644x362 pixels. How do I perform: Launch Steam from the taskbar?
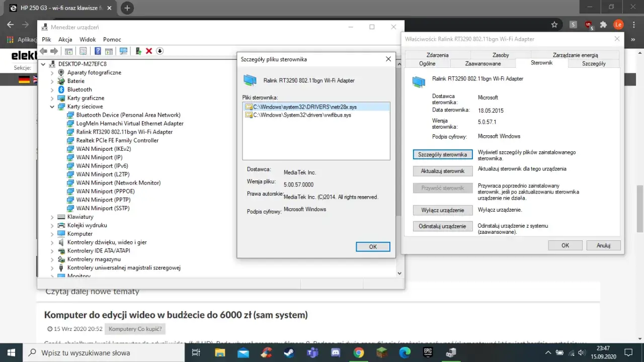tap(289, 352)
